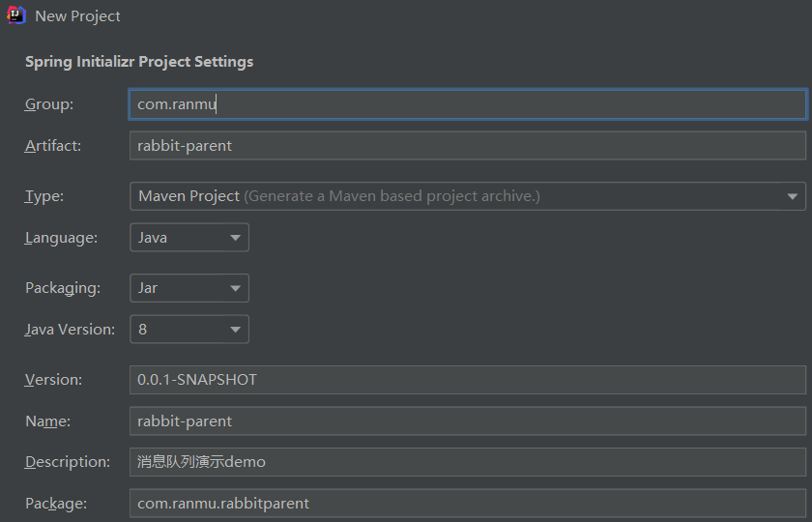Screen dimensions: 812x522
Task: Click the Java Version label
Action: pyautogui.click(x=70, y=330)
